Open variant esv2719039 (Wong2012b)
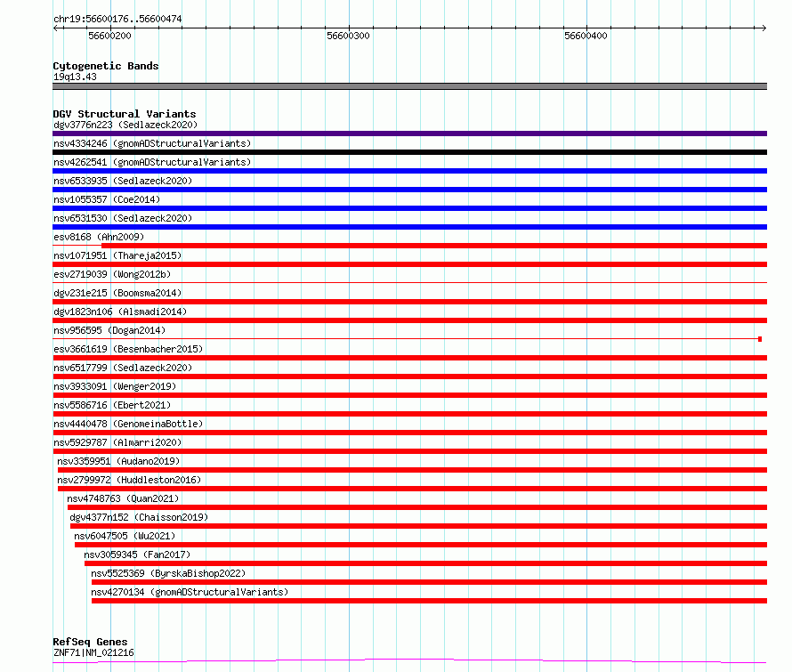The width and height of the screenshot is (792, 672). 112,274
